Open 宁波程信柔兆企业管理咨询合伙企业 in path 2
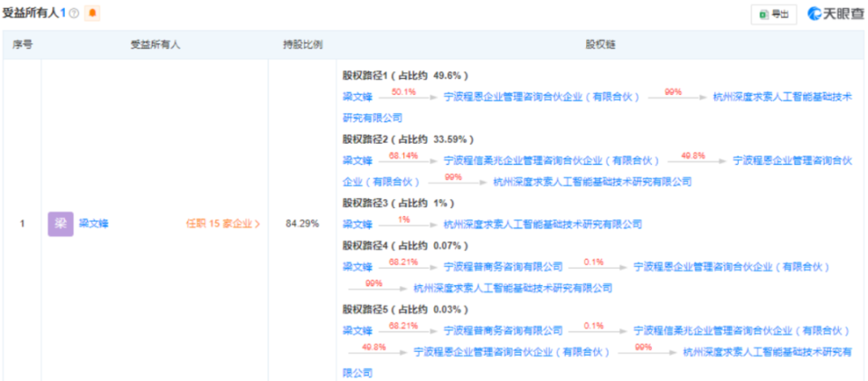This screenshot has height=381, width=868. [552, 160]
